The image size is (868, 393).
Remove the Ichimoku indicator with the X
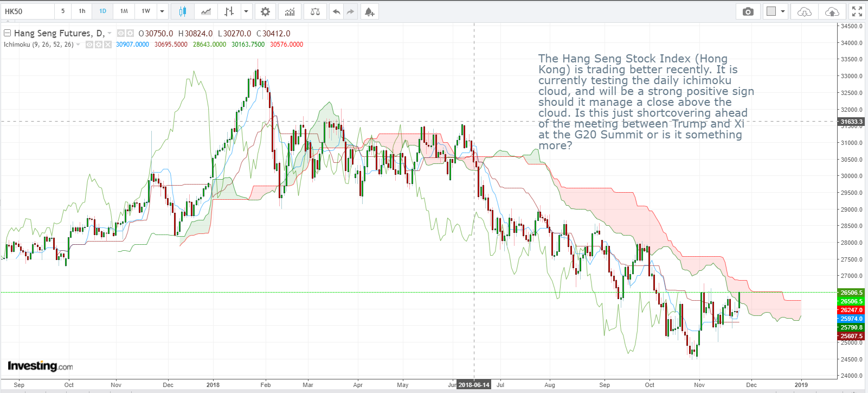[107, 45]
